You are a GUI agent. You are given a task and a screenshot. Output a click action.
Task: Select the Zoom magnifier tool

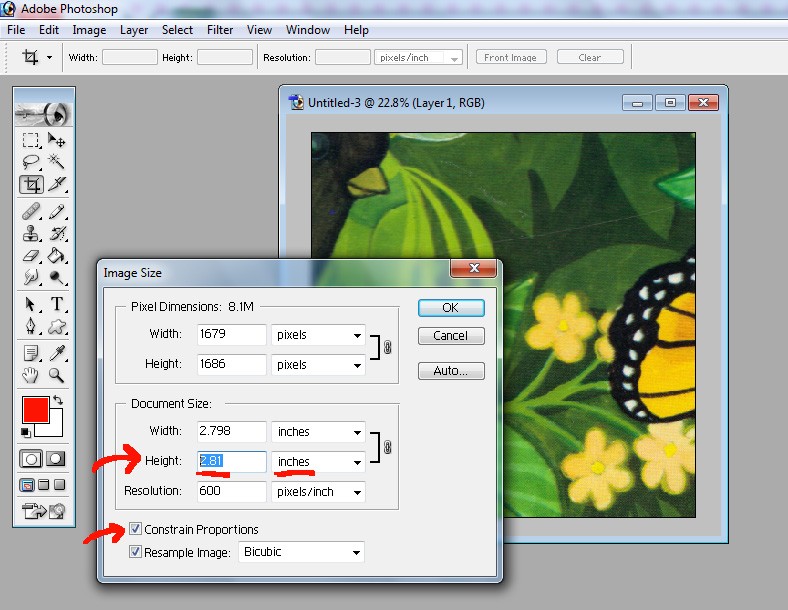[x=56, y=375]
